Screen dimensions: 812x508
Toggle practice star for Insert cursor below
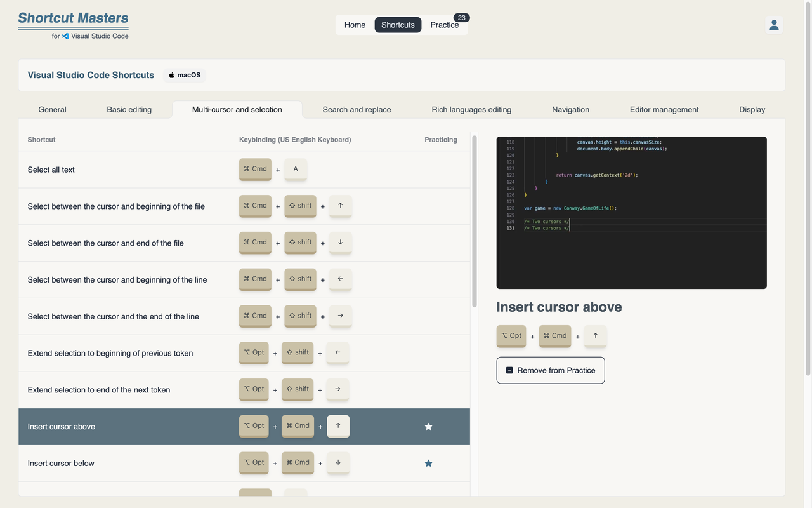pos(428,464)
